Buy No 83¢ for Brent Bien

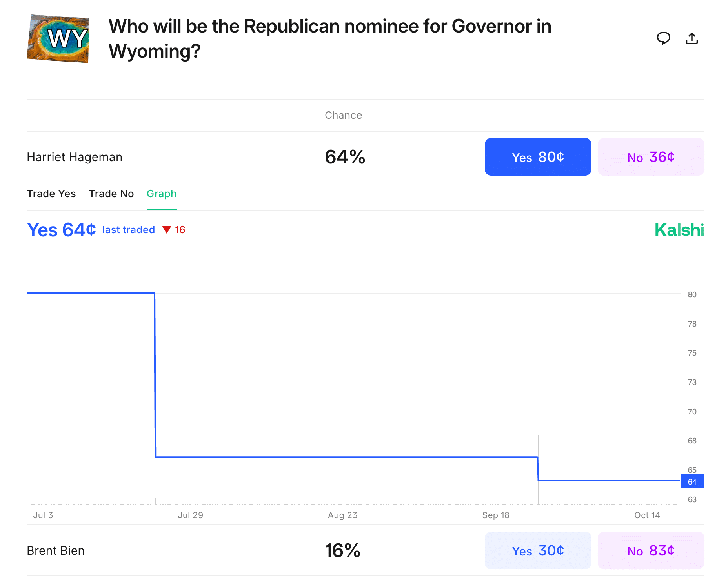[651, 550]
